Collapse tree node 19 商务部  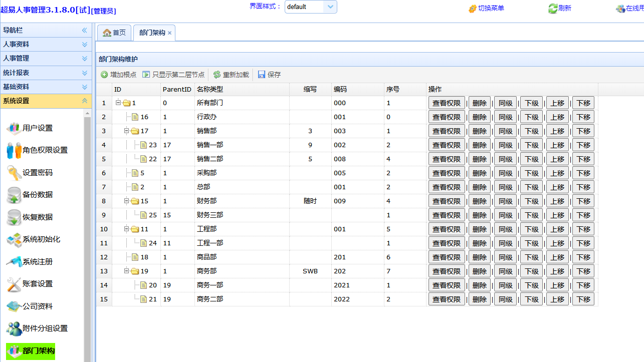[x=127, y=271]
